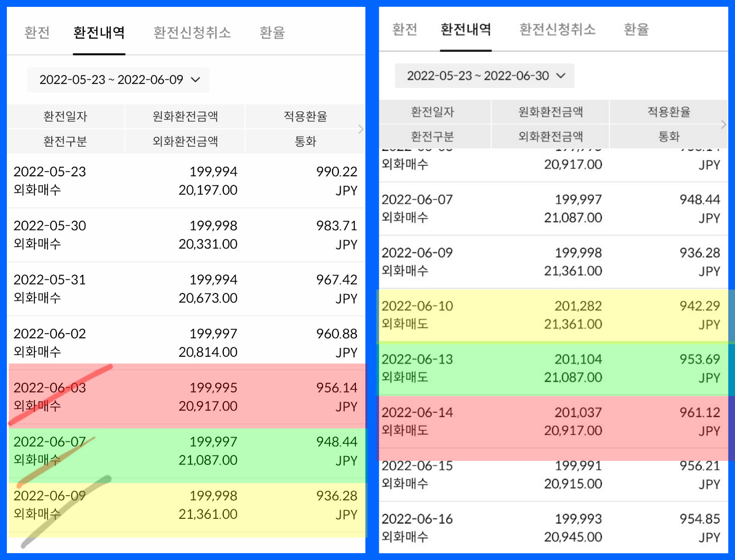Click the 원화환전금액 header in the left table
This screenshot has width=735, height=560.
coord(184,116)
